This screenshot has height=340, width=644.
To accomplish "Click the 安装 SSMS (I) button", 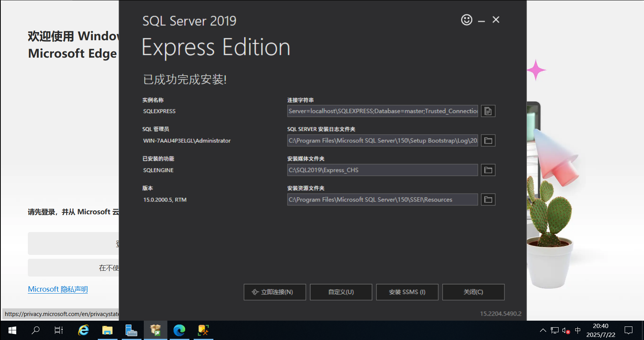I will [407, 292].
